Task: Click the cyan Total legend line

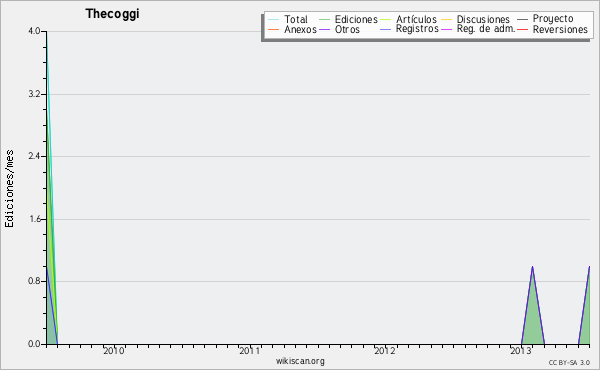Action: pos(274,19)
